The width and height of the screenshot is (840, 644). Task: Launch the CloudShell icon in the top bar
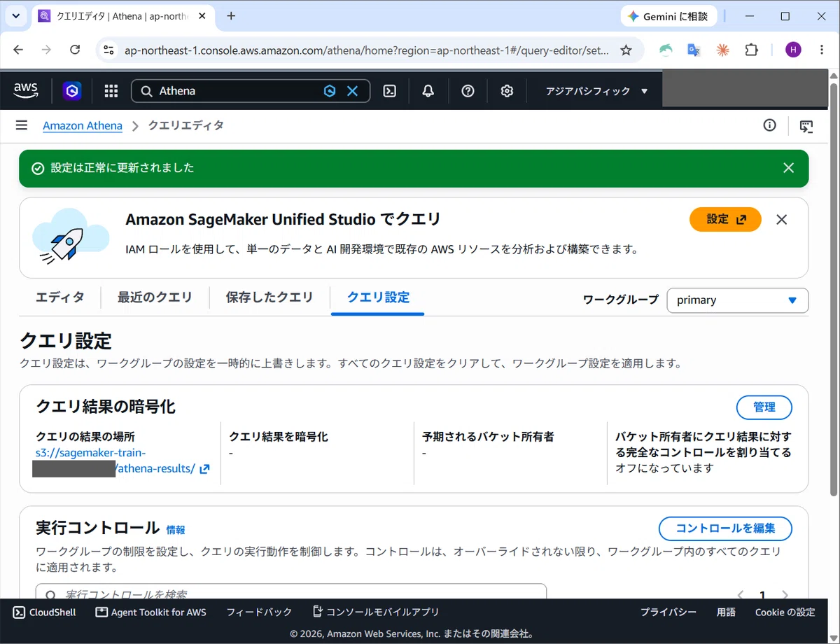click(390, 91)
